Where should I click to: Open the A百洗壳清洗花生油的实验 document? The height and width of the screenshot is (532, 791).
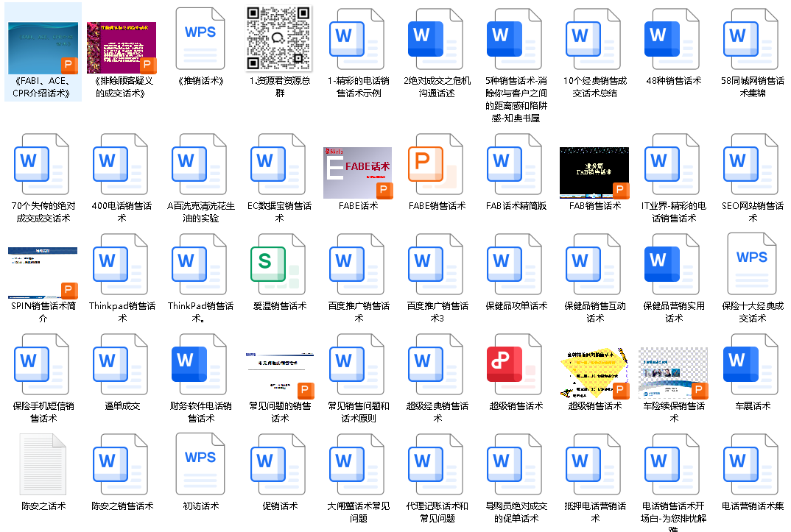click(200, 164)
